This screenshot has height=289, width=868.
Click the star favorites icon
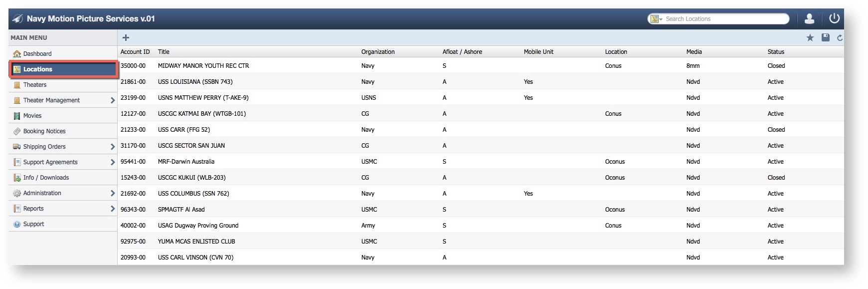point(810,38)
